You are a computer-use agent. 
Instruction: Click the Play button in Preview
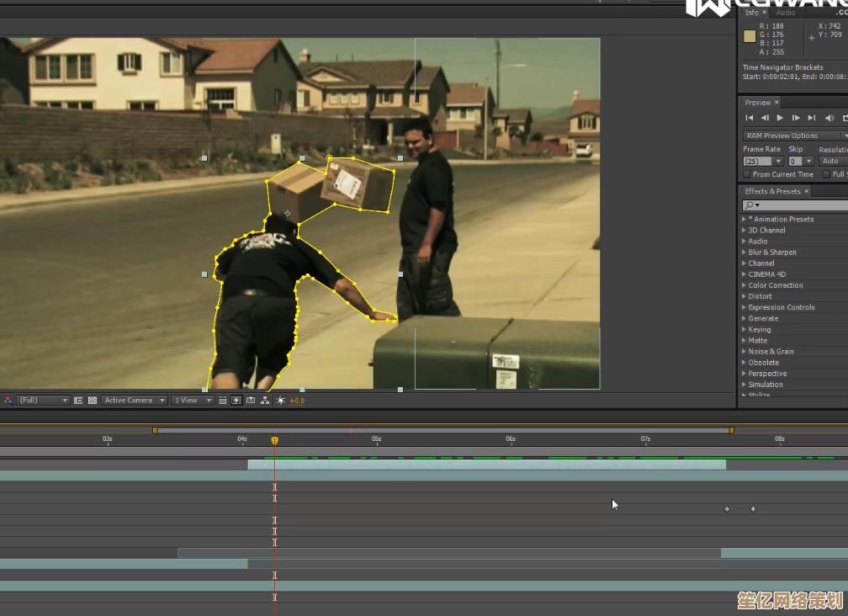[780, 118]
